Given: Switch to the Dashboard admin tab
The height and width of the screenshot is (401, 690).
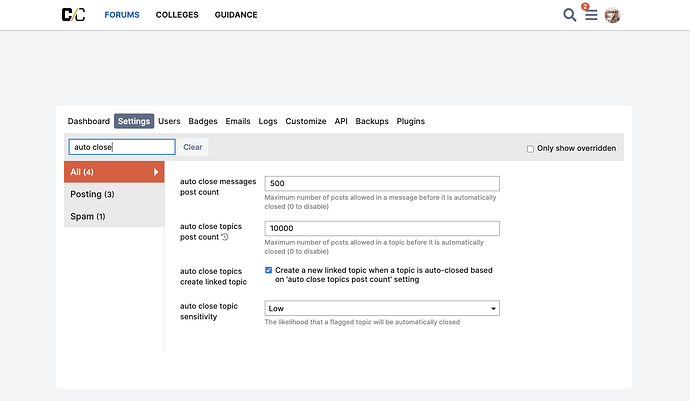Looking at the screenshot, I should [x=88, y=121].
